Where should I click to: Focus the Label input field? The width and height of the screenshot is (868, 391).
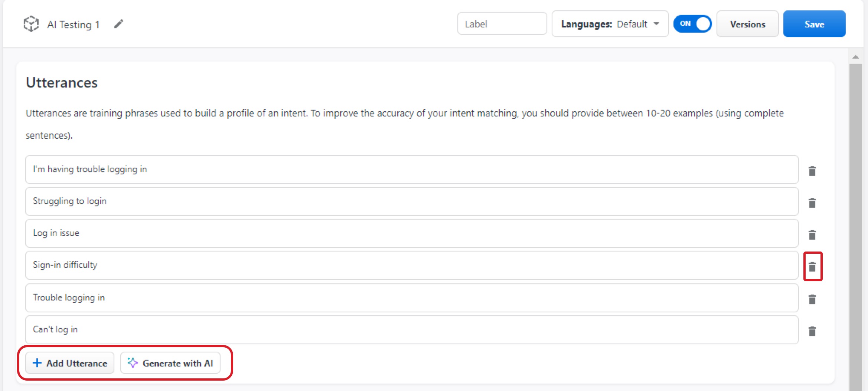point(502,24)
